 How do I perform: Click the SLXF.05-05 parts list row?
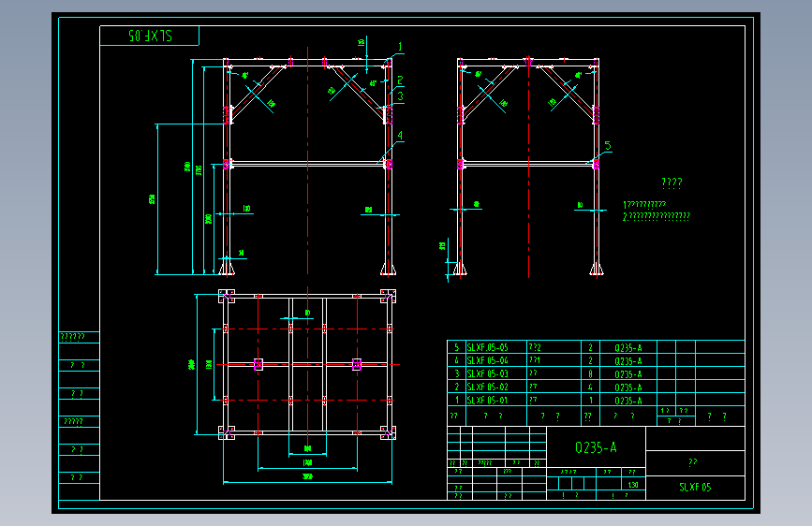coord(596,347)
